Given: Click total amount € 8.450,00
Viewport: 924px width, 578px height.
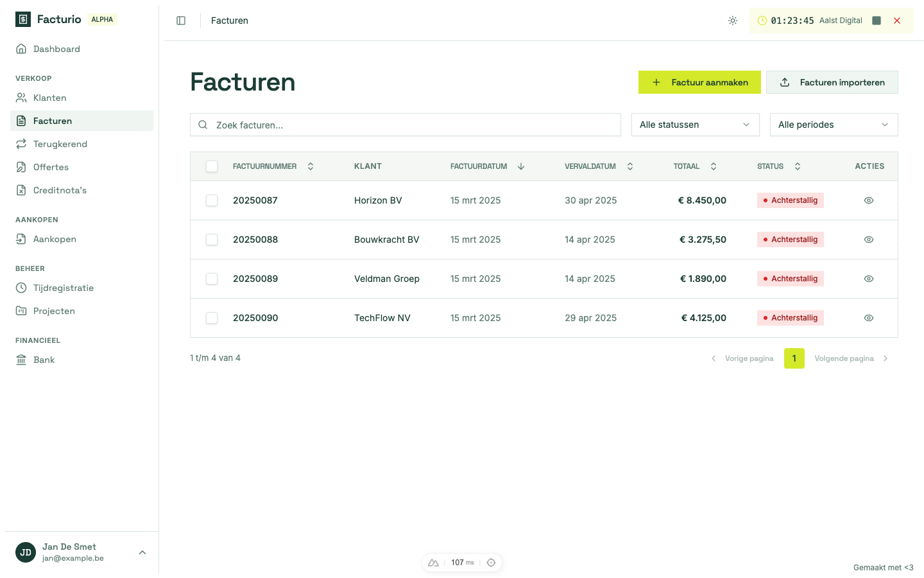Looking at the screenshot, I should click(x=703, y=200).
